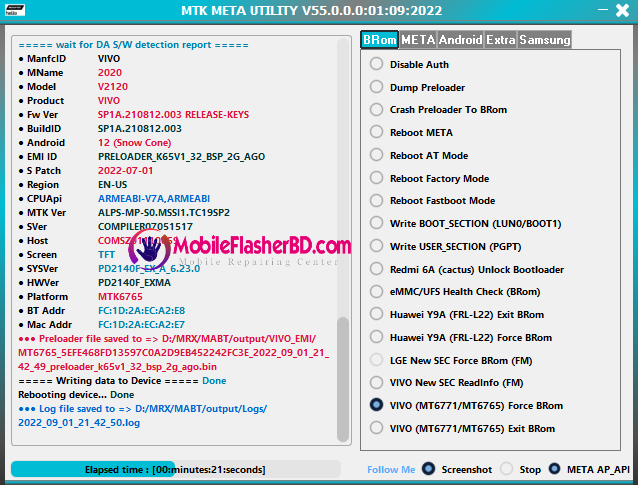This screenshot has height=485, width=638.
Task: Click the MName value 2020
Action: coord(109,73)
